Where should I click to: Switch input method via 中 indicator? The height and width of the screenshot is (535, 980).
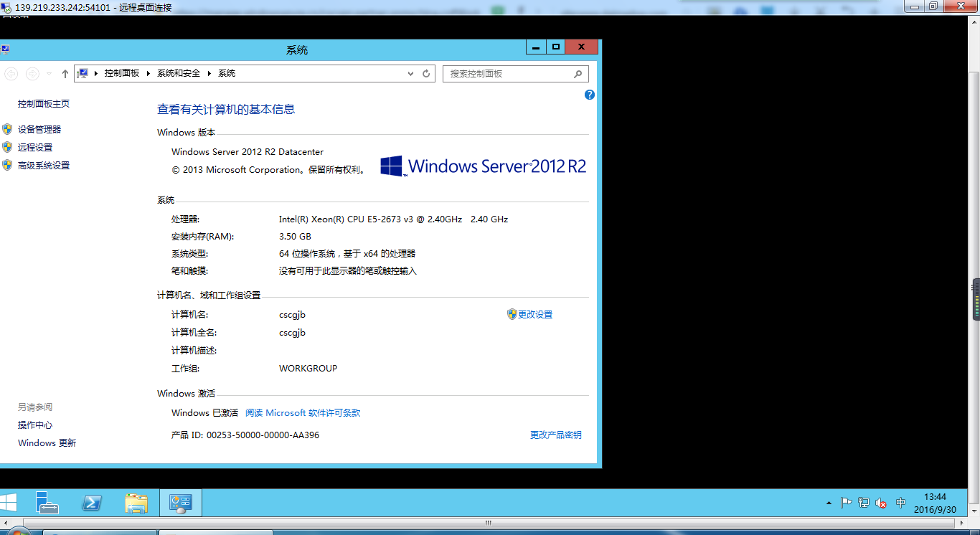click(x=901, y=503)
